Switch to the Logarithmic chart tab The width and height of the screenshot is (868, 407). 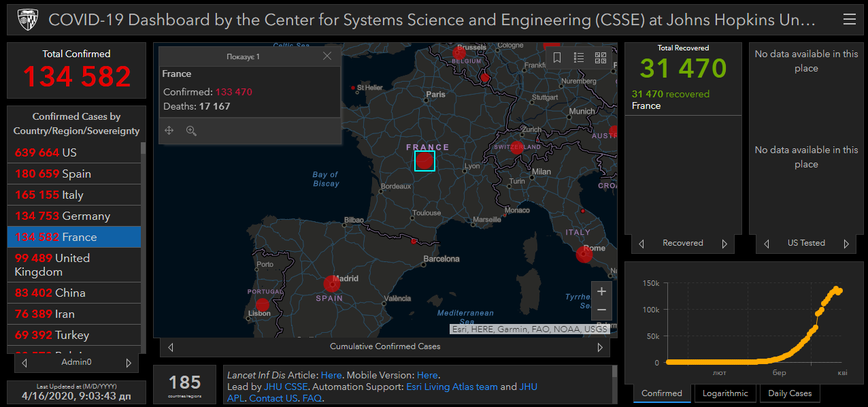click(x=724, y=393)
